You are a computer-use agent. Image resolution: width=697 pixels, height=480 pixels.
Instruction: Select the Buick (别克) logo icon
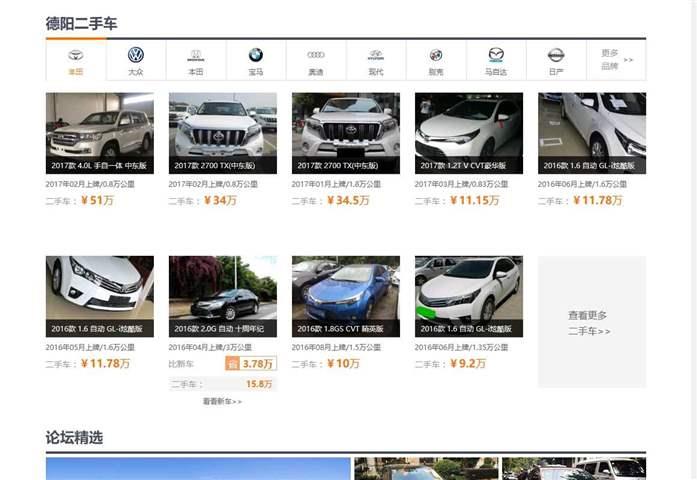436,56
